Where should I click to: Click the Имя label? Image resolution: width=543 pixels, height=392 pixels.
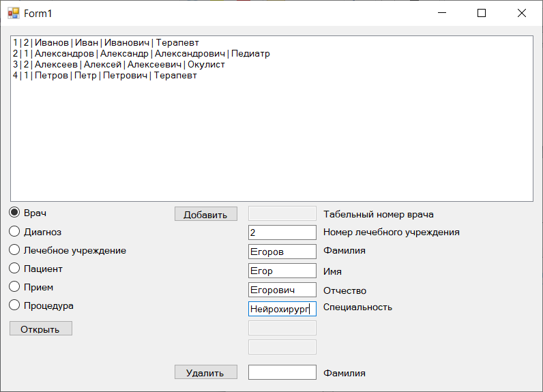(x=332, y=271)
